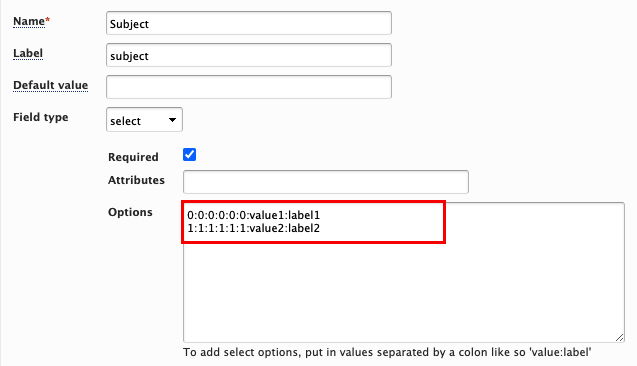Click the Field type label
The width and height of the screenshot is (637, 366).
[41, 117]
